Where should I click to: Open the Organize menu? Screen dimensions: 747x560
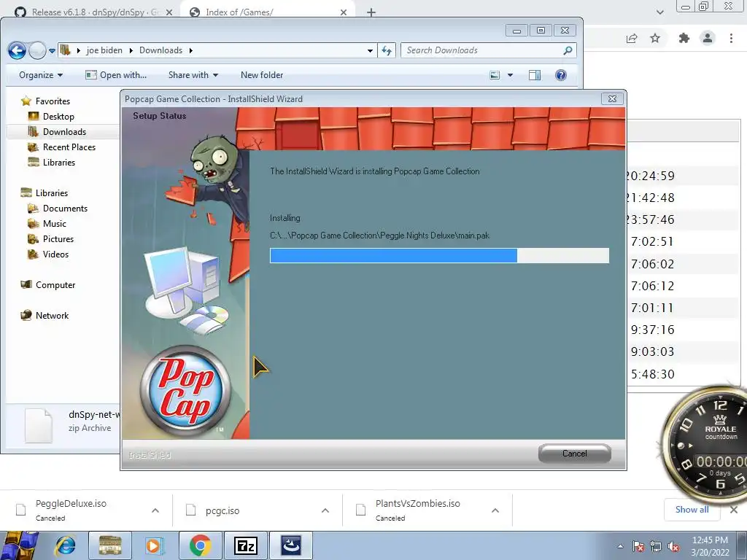(x=41, y=75)
